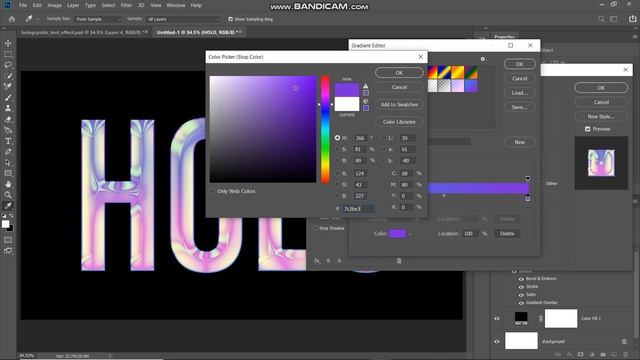Click the add layer mask icon
Screen dimensions: 640x360
[x=580, y=354]
